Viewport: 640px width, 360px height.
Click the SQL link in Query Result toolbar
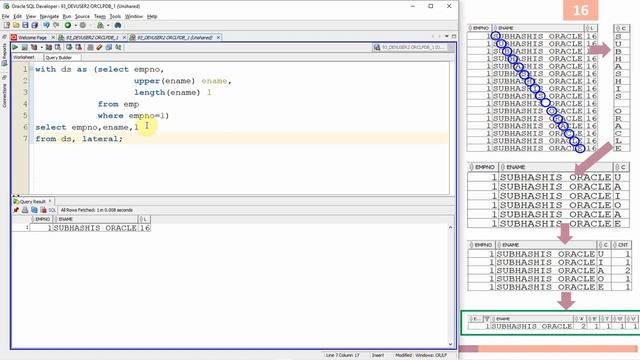(x=52, y=210)
